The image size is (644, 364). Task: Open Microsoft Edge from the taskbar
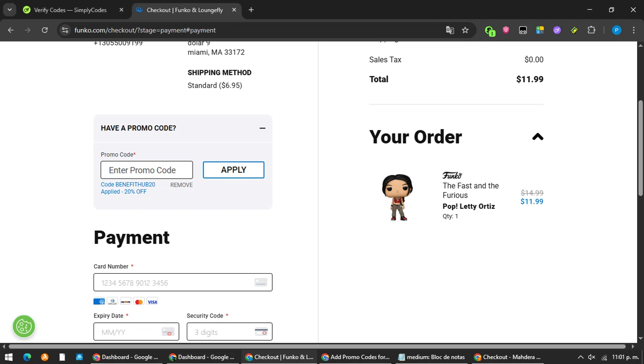(x=27, y=357)
